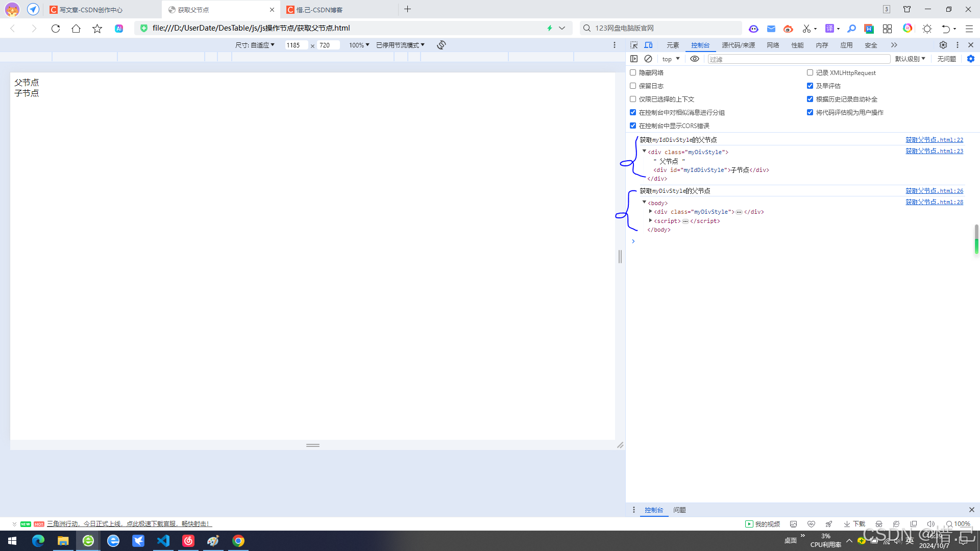Switch to the 元素 tab
This screenshot has height=551, width=980.
pyautogui.click(x=673, y=45)
